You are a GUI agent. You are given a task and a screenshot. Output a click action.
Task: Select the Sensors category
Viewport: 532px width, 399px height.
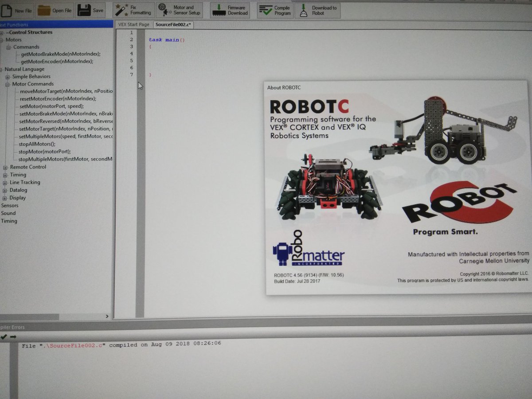[10, 206]
